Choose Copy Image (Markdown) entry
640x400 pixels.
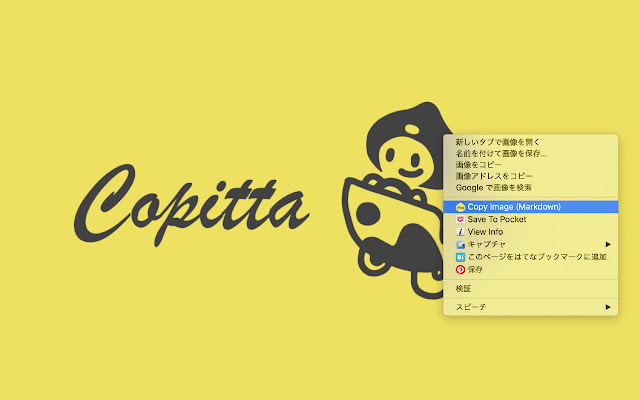tap(531, 207)
